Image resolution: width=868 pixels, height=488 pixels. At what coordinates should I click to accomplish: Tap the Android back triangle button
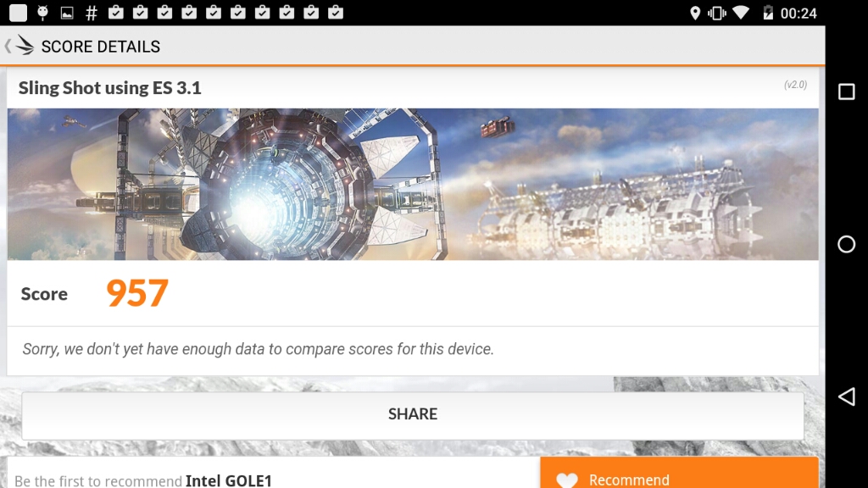[847, 396]
